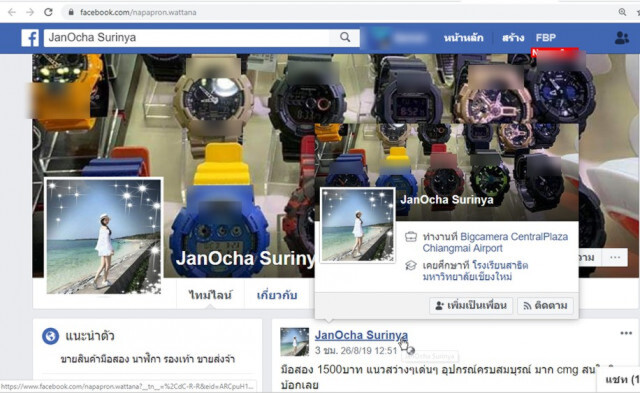Switch to the ไทม์ไลน์ tab
The height and width of the screenshot is (393, 640).
pyautogui.click(x=210, y=295)
